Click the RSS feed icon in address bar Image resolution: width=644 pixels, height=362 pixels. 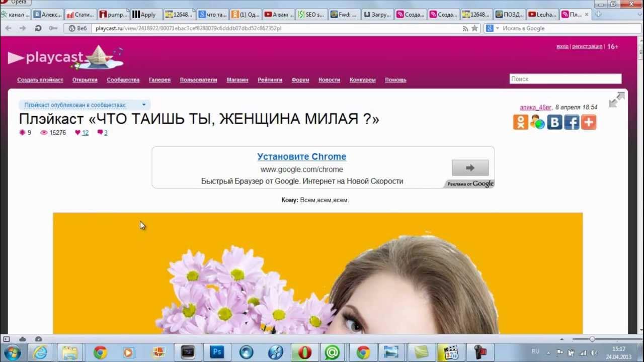[465, 29]
